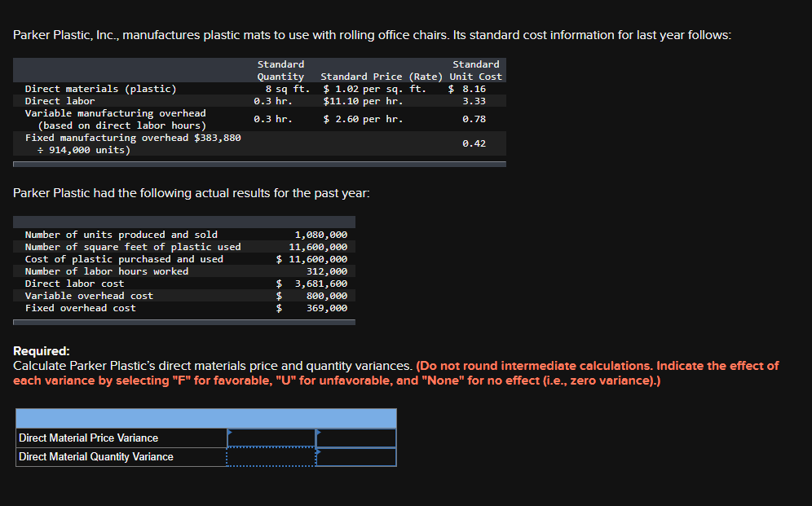Click the 'Standard Price (Rate)' column header

point(382,77)
